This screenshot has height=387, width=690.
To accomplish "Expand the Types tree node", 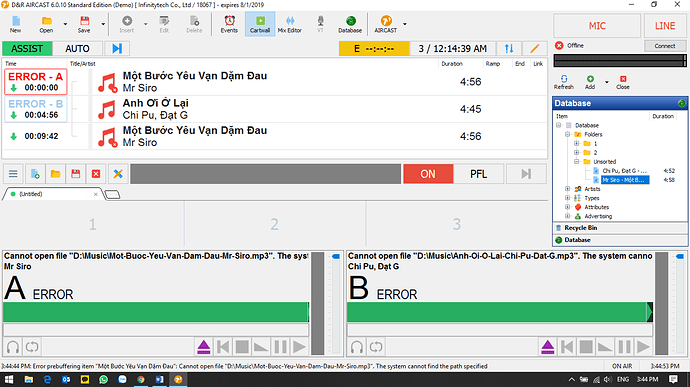I will tap(567, 198).
